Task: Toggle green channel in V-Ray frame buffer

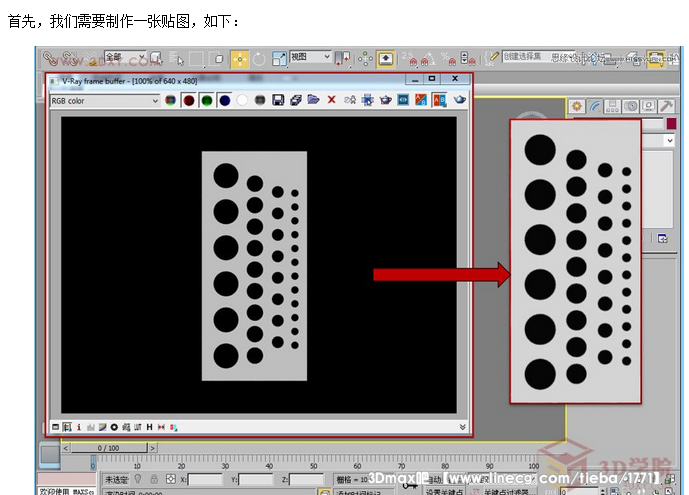Action: pos(207,101)
